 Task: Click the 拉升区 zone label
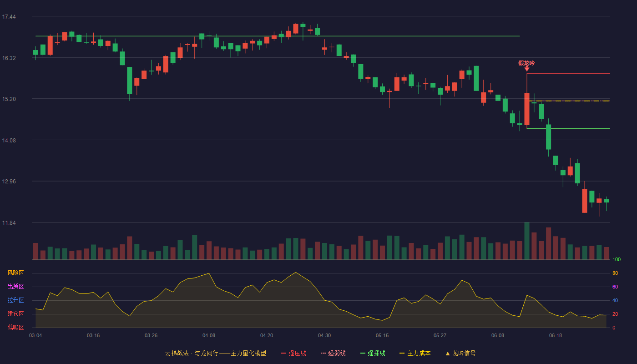(x=15, y=300)
